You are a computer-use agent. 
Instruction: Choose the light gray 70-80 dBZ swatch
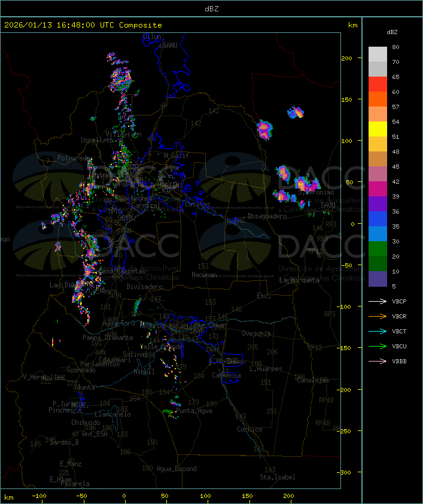(378, 54)
